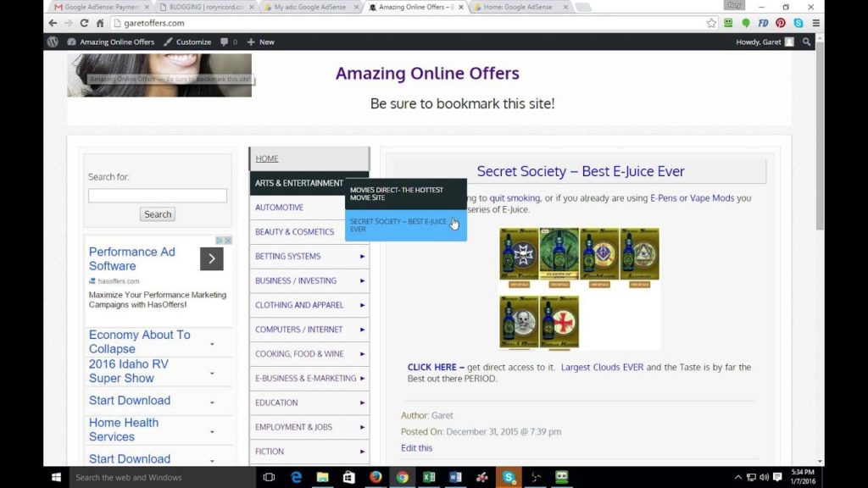This screenshot has height=488, width=868.
Task: Click the Skype extension icon in the toolbar
Action: 798,23
